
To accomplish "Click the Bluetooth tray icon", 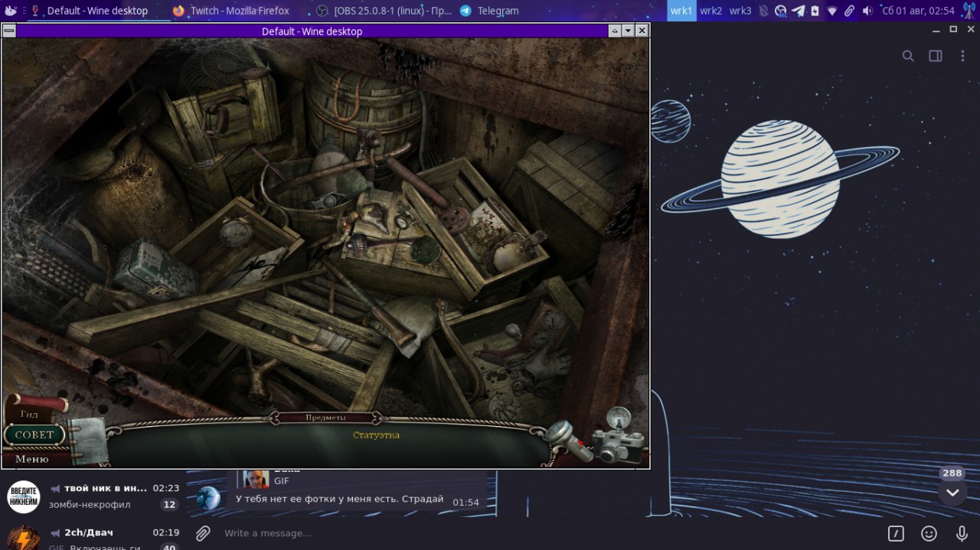I will pyautogui.click(x=764, y=11).
